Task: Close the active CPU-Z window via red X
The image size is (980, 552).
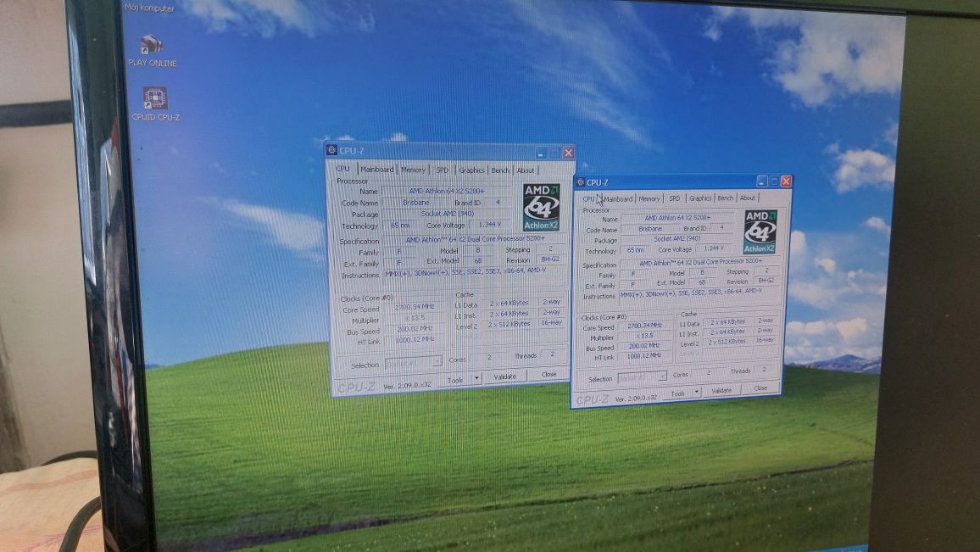Action: pyautogui.click(x=786, y=181)
